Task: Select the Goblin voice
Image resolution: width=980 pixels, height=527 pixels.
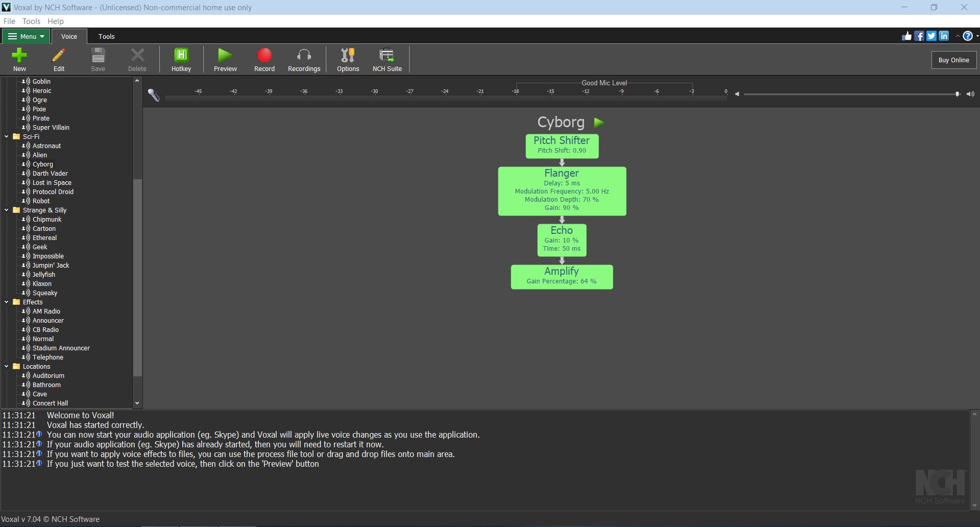Action: [41, 82]
